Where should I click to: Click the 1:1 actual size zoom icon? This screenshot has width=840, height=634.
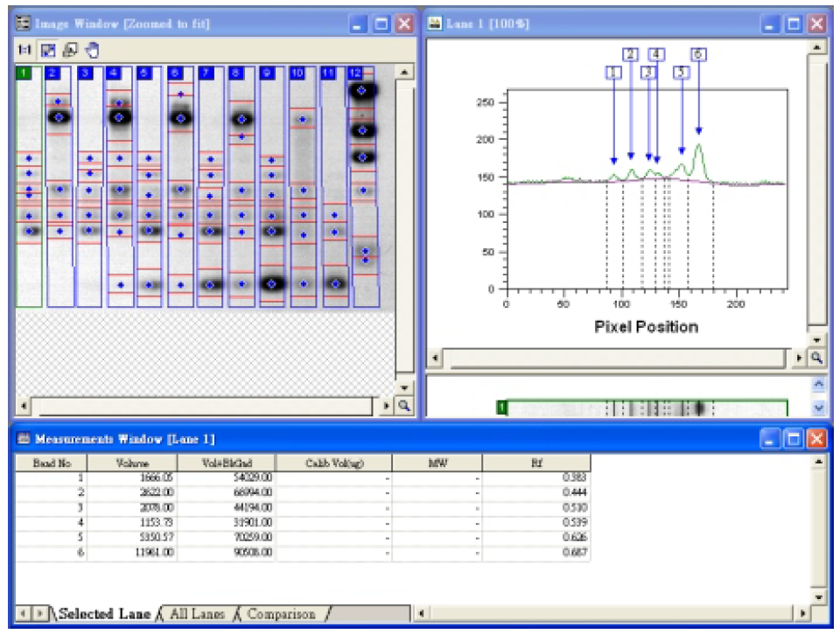point(24,49)
